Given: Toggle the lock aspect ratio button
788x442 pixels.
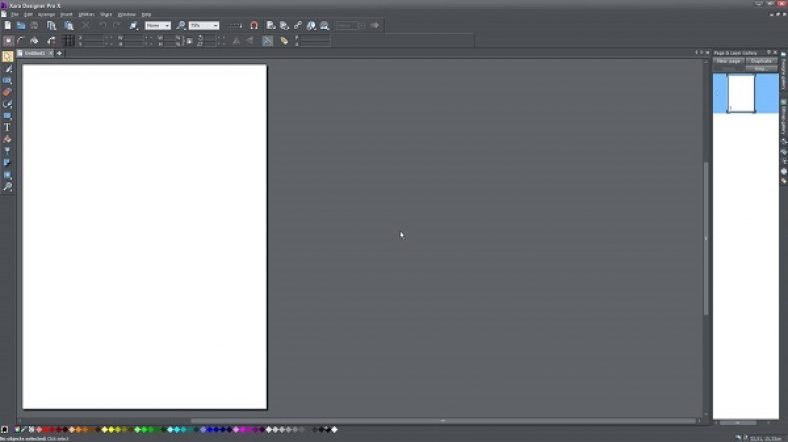Looking at the screenshot, I should [x=189, y=41].
